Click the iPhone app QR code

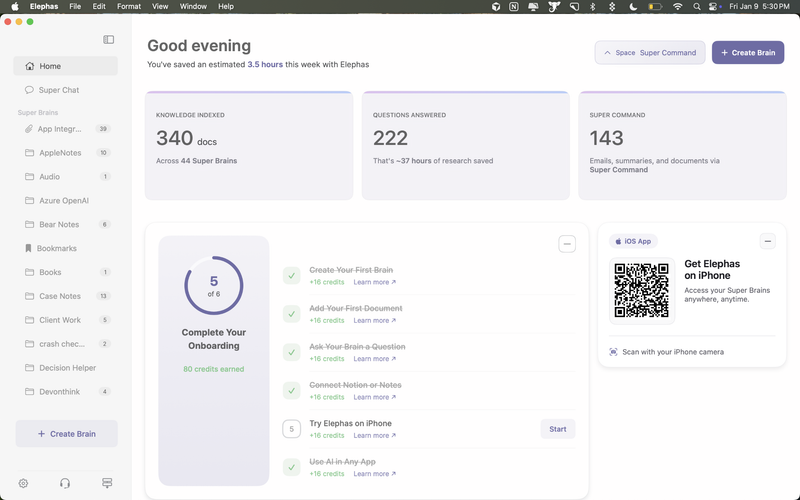point(641,291)
